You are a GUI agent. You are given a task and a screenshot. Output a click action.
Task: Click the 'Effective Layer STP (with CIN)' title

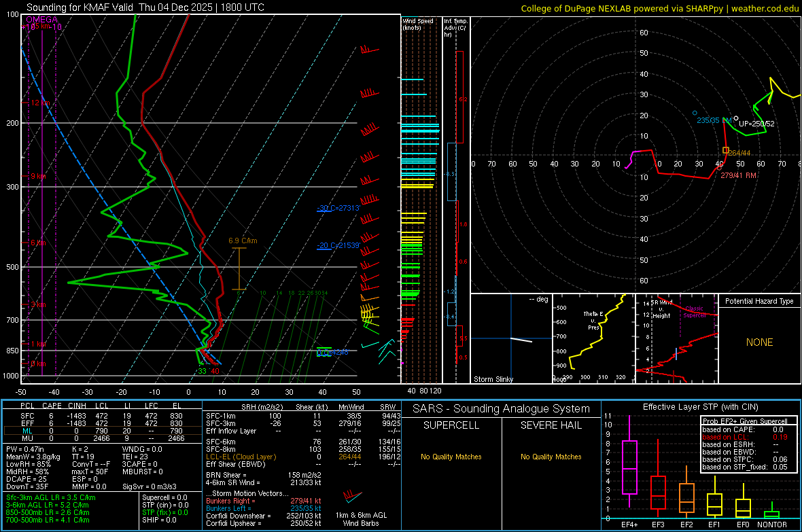click(700, 407)
